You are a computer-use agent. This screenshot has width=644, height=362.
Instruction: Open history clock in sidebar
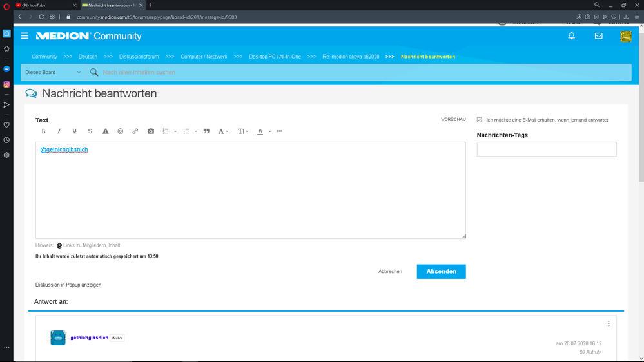click(x=6, y=140)
